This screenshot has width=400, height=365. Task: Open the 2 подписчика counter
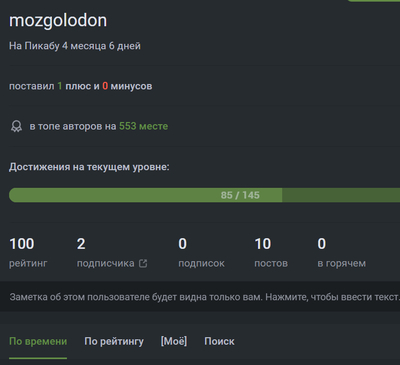(x=112, y=252)
